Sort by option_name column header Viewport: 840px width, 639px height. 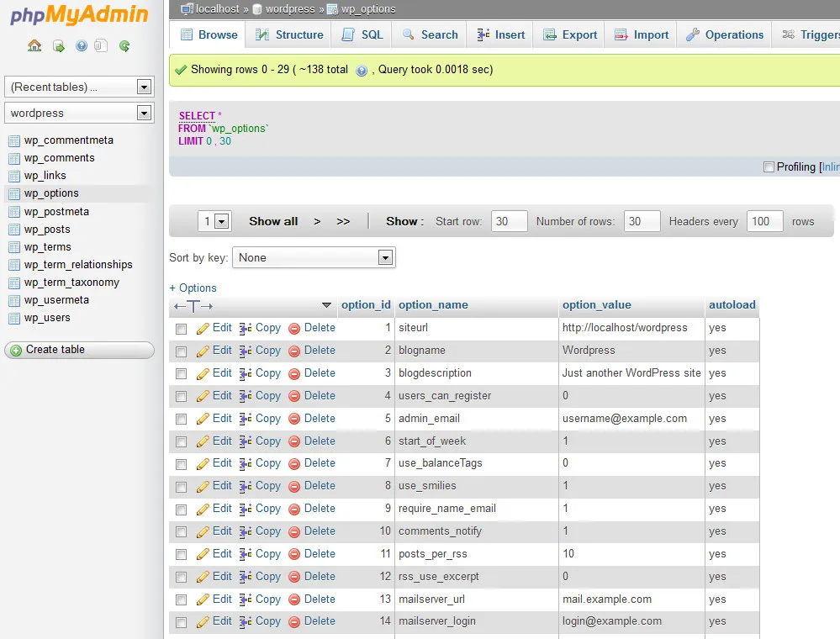[433, 304]
